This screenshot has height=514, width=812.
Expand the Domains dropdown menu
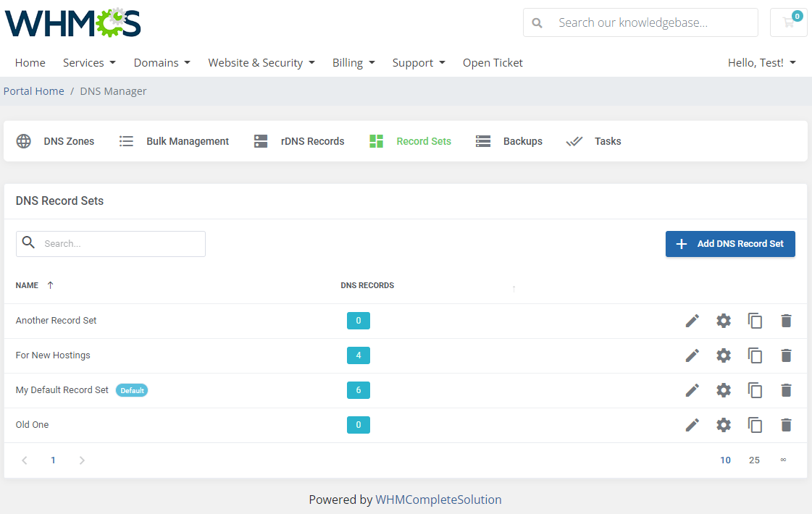162,63
